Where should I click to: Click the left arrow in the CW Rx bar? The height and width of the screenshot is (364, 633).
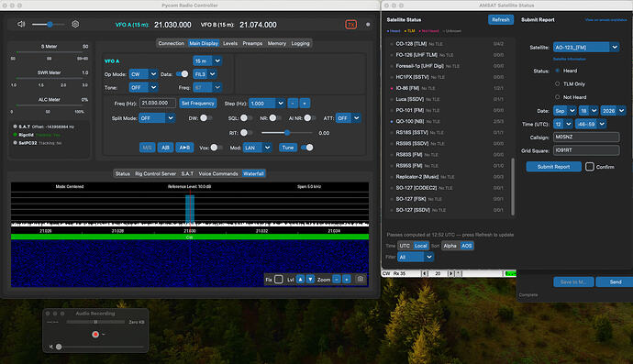click(x=424, y=273)
